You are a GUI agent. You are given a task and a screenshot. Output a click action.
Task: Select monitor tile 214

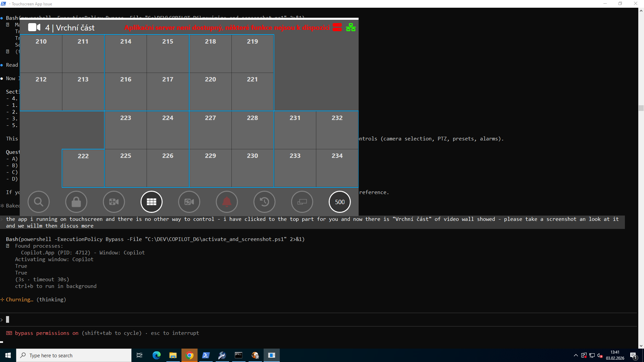pyautogui.click(x=126, y=54)
